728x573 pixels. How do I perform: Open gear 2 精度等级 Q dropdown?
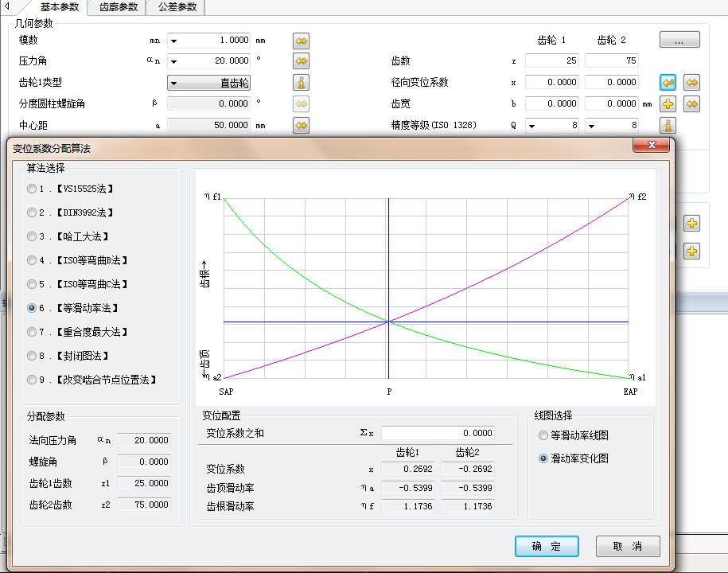[x=591, y=126]
